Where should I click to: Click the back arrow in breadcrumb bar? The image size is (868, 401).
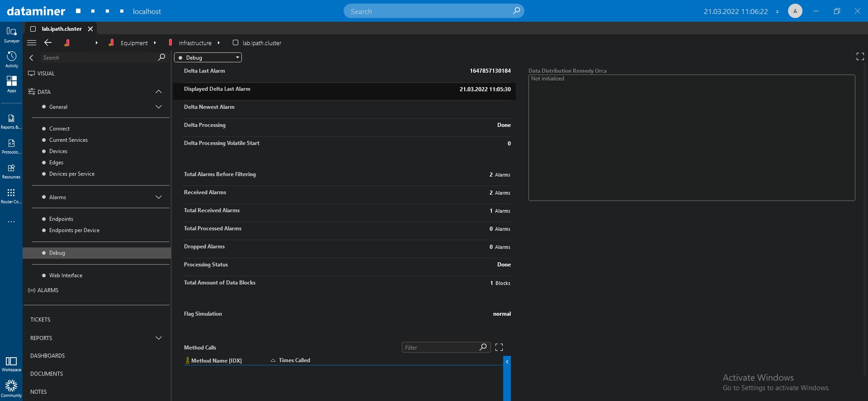coord(48,42)
